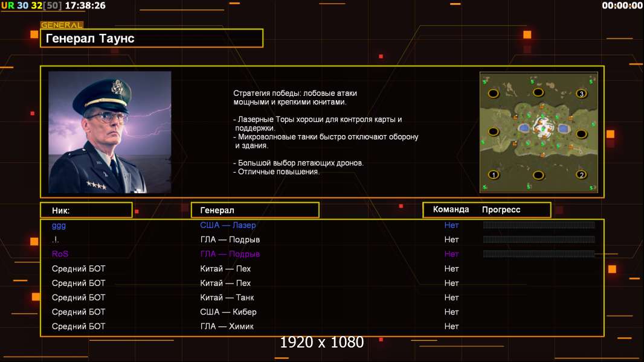The height and width of the screenshot is (362, 644).
Task: Click 'Средний БОТ' in the ГЛА — Химик row
Action: point(79,326)
